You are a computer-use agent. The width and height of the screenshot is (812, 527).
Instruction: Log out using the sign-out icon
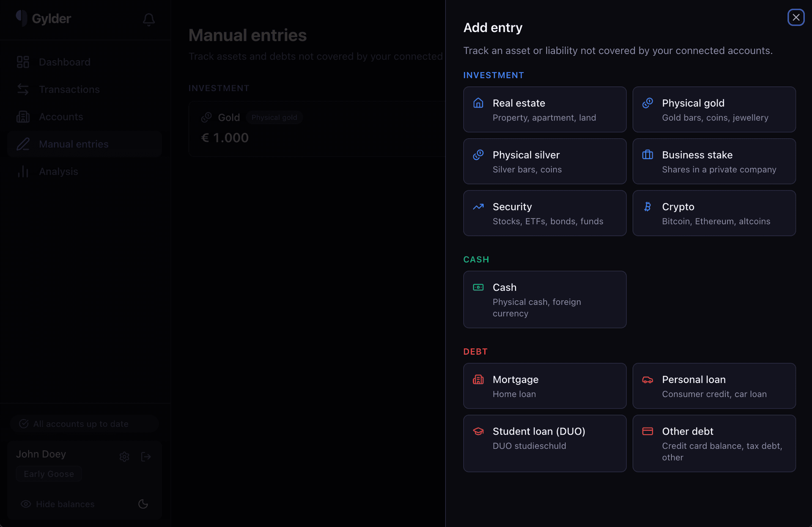[x=146, y=456]
